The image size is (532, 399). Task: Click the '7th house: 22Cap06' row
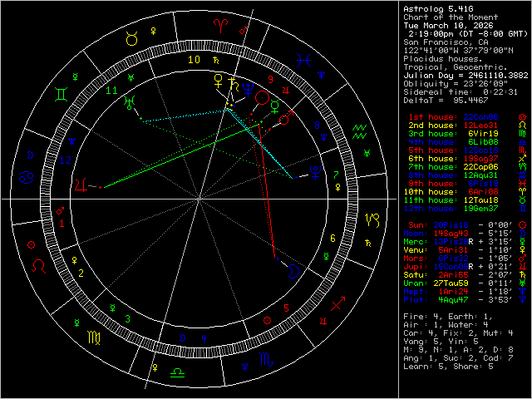[453, 166]
